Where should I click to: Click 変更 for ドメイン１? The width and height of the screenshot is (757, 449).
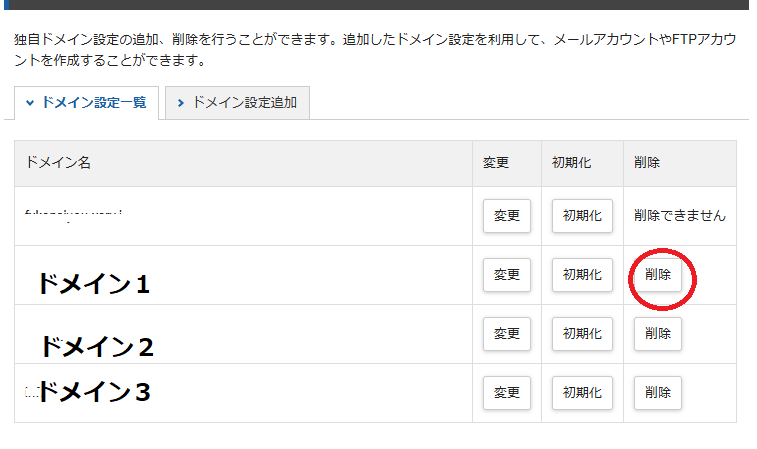507,274
